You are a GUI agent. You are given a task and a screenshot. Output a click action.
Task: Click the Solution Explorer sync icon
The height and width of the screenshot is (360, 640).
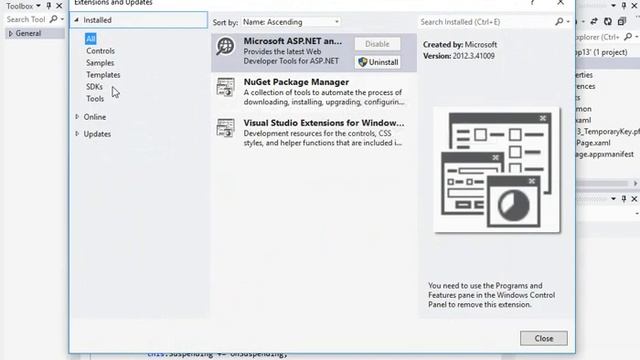tap(594, 21)
